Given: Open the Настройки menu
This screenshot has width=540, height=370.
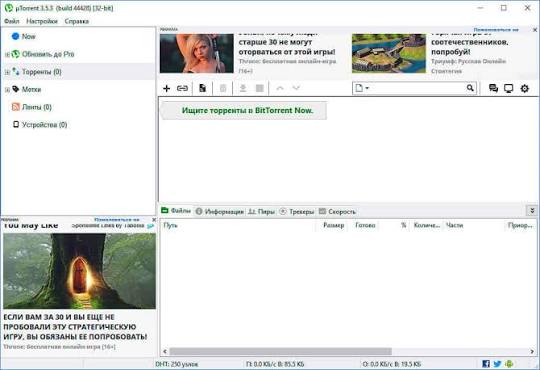Looking at the screenshot, I should [42, 21].
